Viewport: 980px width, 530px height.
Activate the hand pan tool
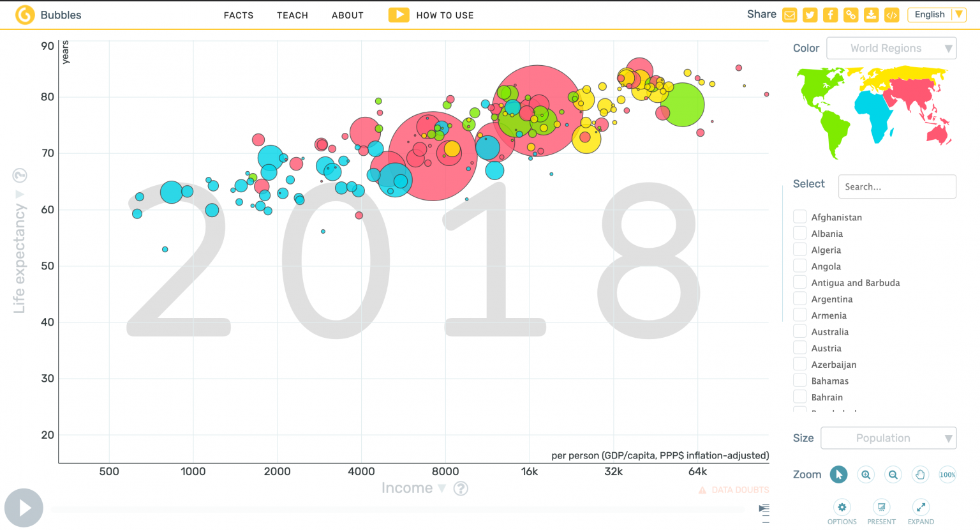pos(920,474)
